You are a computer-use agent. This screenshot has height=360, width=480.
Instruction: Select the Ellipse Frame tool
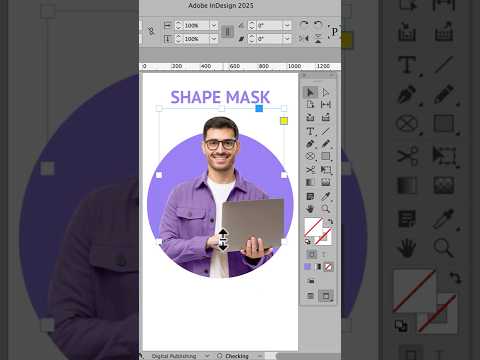[x=310, y=157]
